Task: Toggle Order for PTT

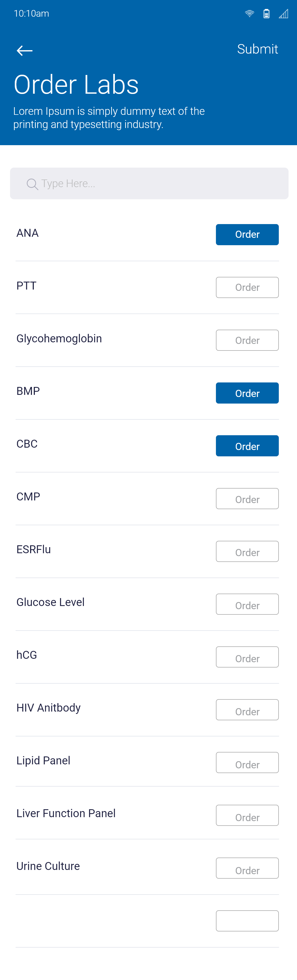Action: click(x=247, y=287)
